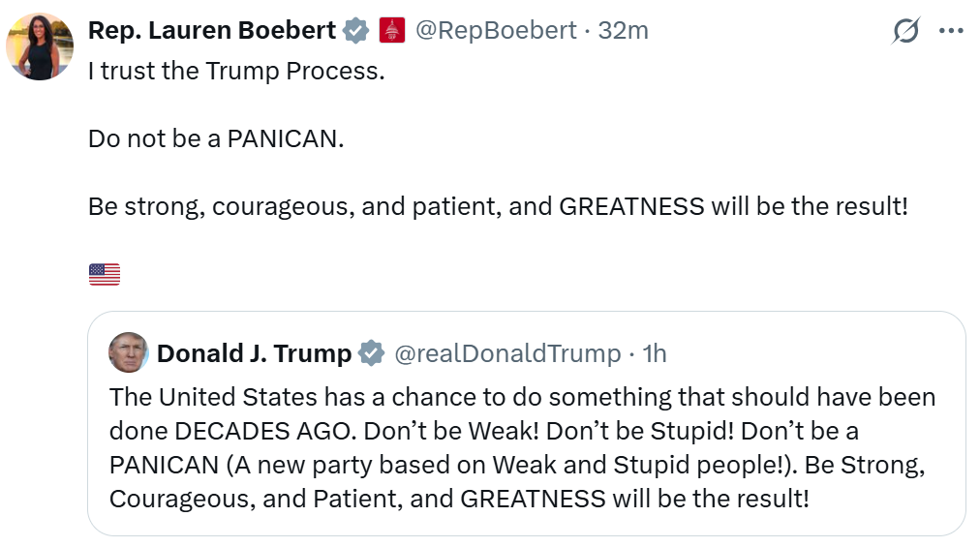Open the 32m timestamp permalink
This screenshot has width=980, height=547.
coord(624,31)
